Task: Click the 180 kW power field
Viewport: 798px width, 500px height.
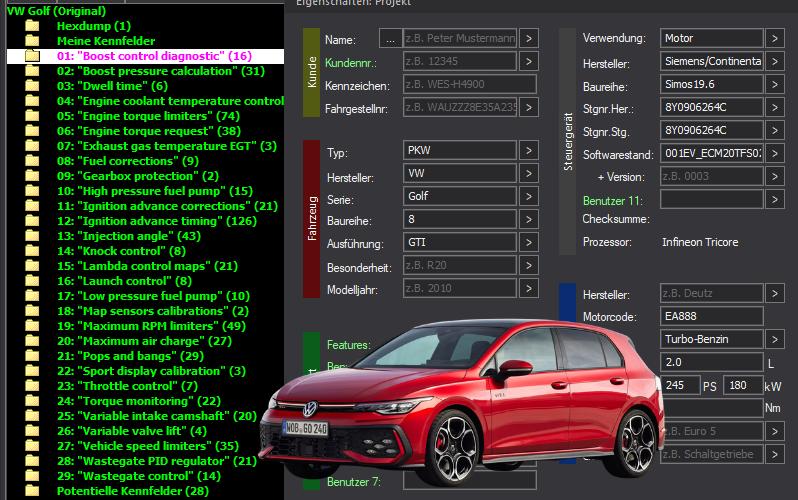Action: click(x=743, y=385)
